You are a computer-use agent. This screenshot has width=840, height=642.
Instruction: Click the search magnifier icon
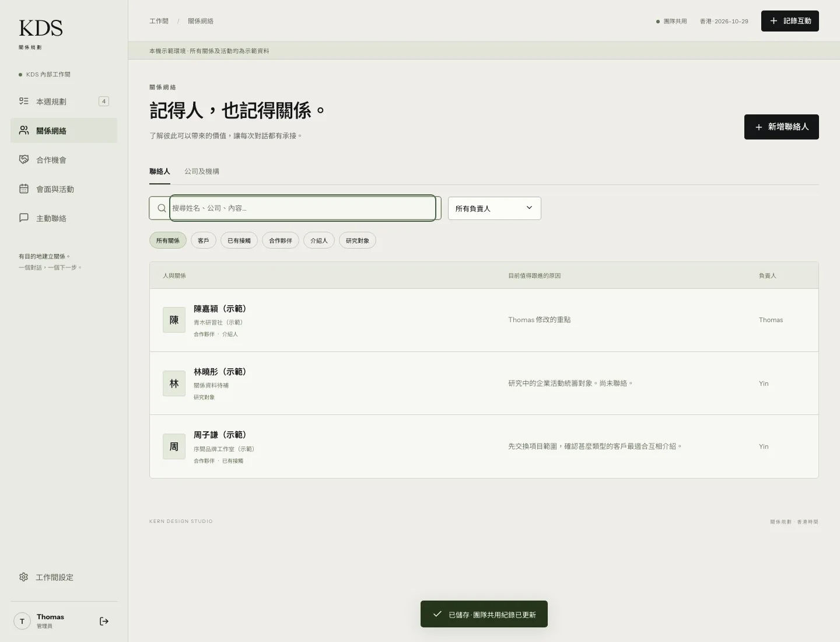(162, 208)
